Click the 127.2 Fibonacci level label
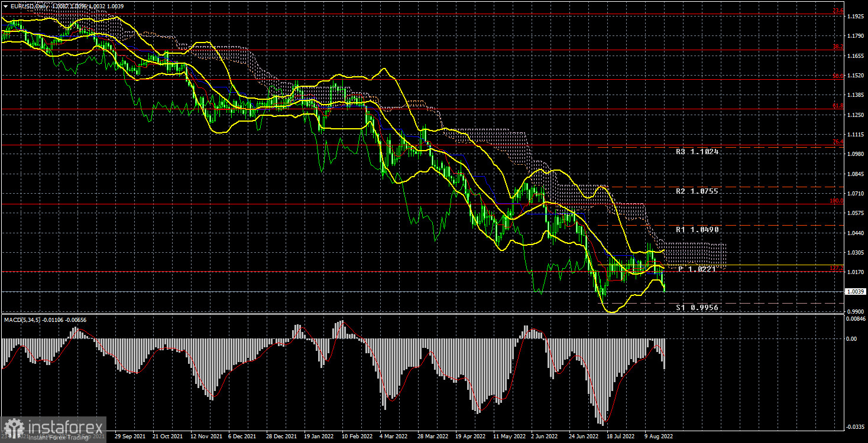 pyautogui.click(x=837, y=268)
